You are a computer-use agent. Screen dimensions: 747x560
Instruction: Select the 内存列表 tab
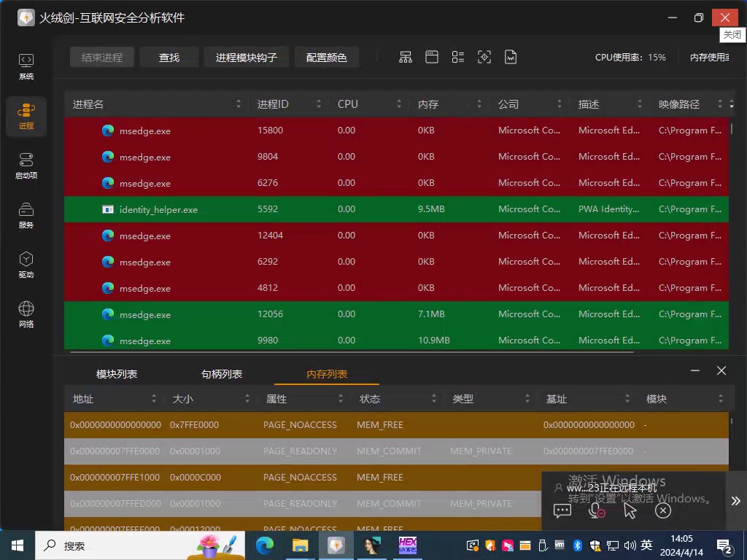click(327, 374)
